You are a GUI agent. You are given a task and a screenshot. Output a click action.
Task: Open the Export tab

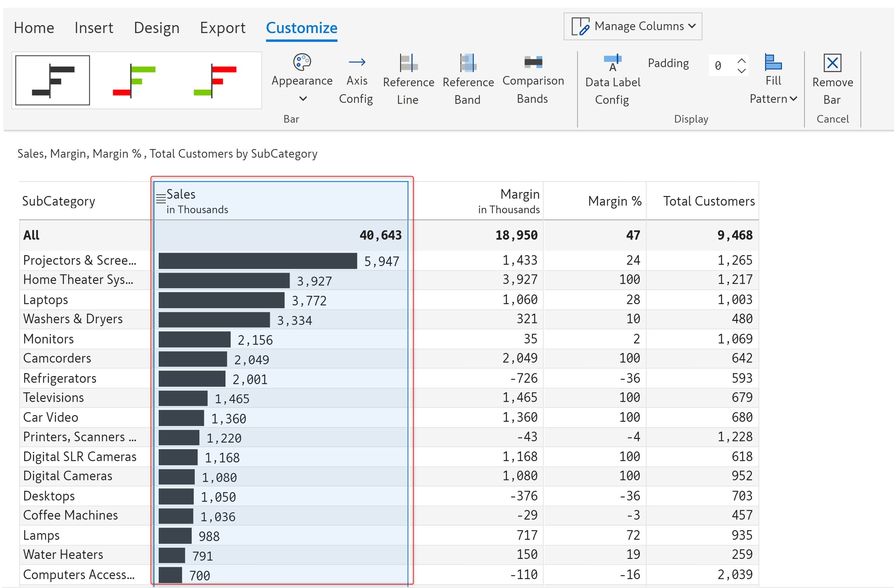pyautogui.click(x=222, y=28)
